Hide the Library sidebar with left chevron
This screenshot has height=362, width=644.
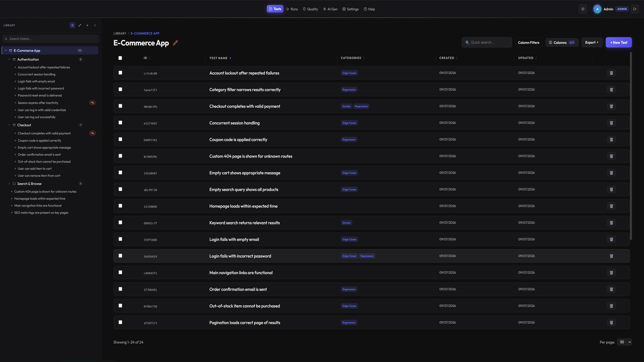point(95,25)
